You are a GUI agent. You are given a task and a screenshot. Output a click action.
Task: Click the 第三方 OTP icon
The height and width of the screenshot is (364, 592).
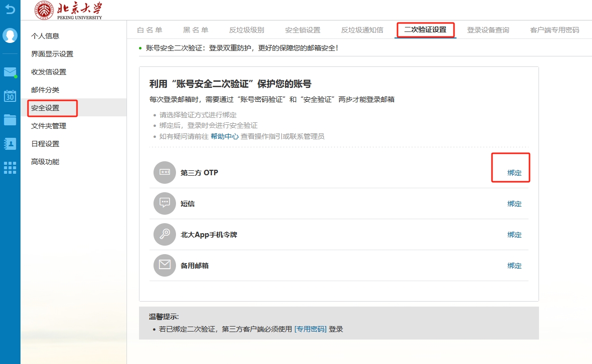tap(164, 173)
